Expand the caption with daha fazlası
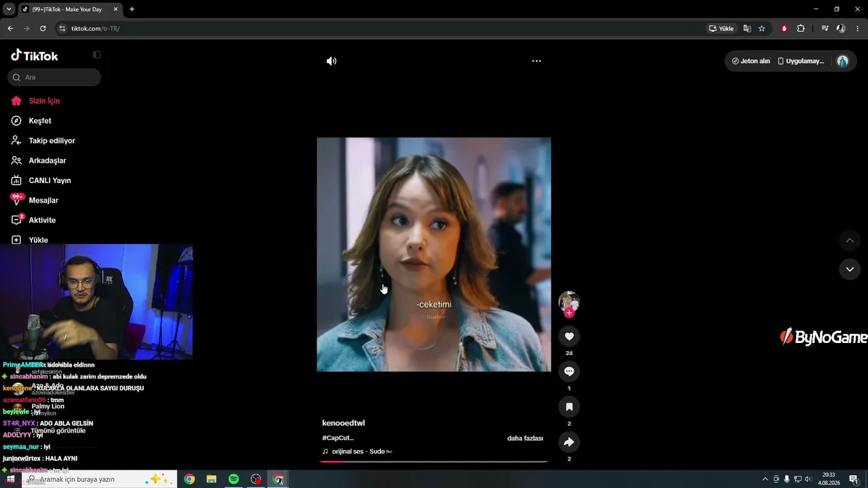 (525, 439)
